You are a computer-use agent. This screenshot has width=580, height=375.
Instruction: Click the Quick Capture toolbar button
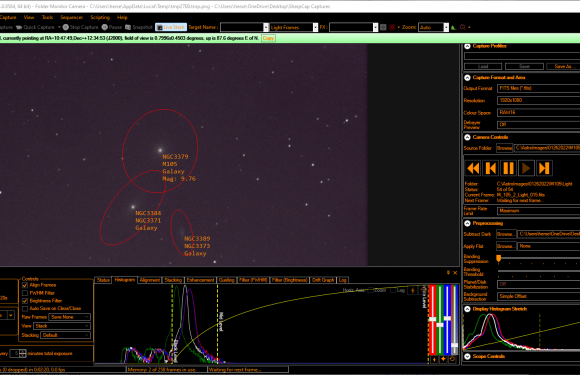(x=36, y=27)
